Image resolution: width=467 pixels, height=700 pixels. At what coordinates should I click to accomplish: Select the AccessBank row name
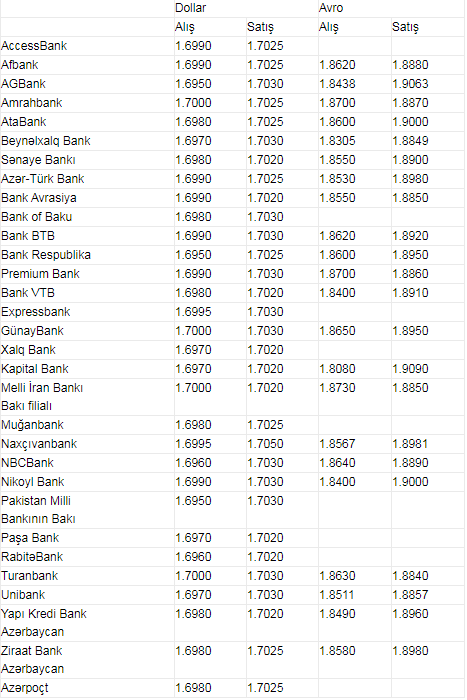click(x=34, y=46)
